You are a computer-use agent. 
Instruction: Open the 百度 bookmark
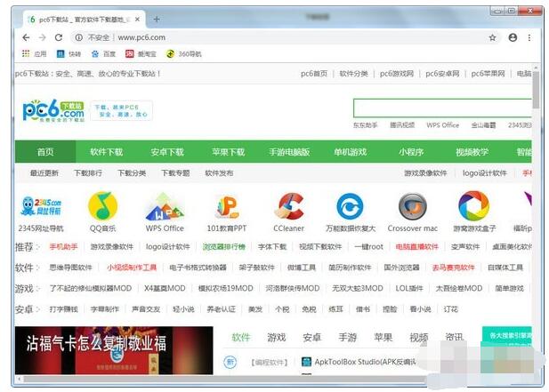point(104,54)
